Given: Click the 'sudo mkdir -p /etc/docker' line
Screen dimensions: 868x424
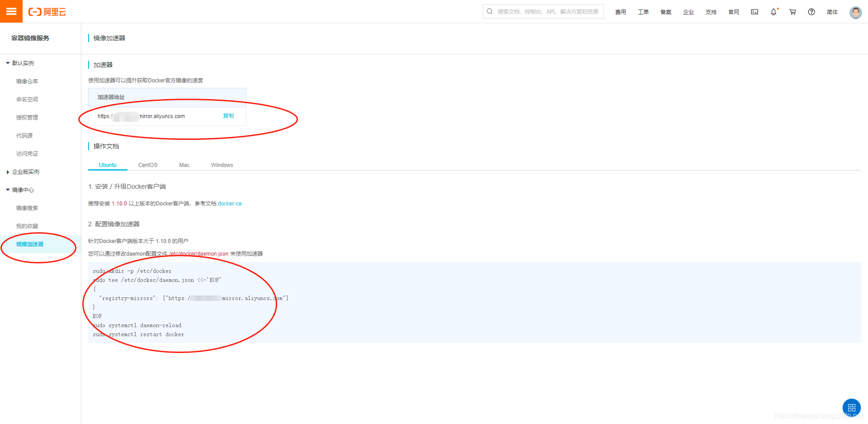Looking at the screenshot, I should 132,271.
